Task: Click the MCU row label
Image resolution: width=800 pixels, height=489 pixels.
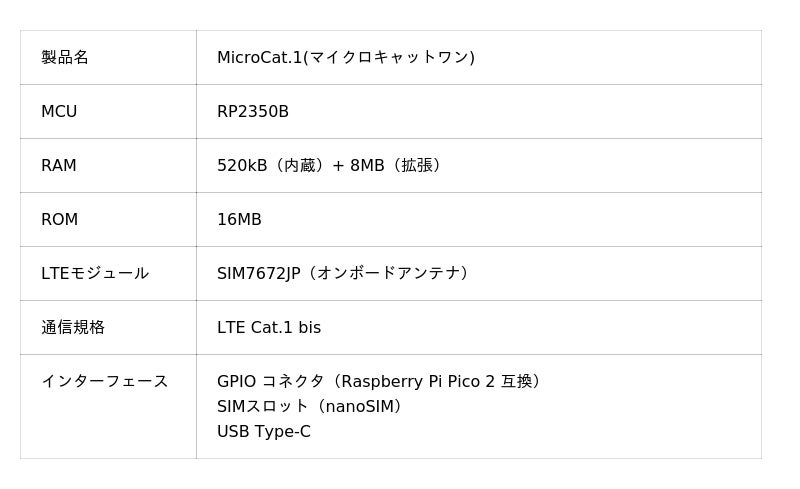Action: point(59,112)
